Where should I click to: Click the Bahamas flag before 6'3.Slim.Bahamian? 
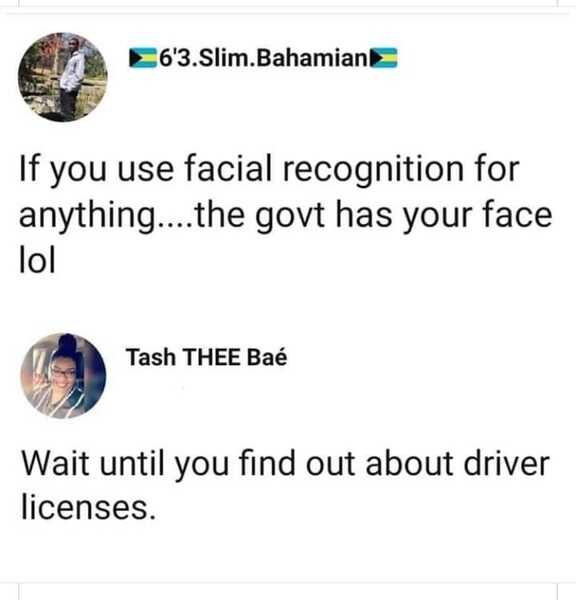tap(143, 58)
